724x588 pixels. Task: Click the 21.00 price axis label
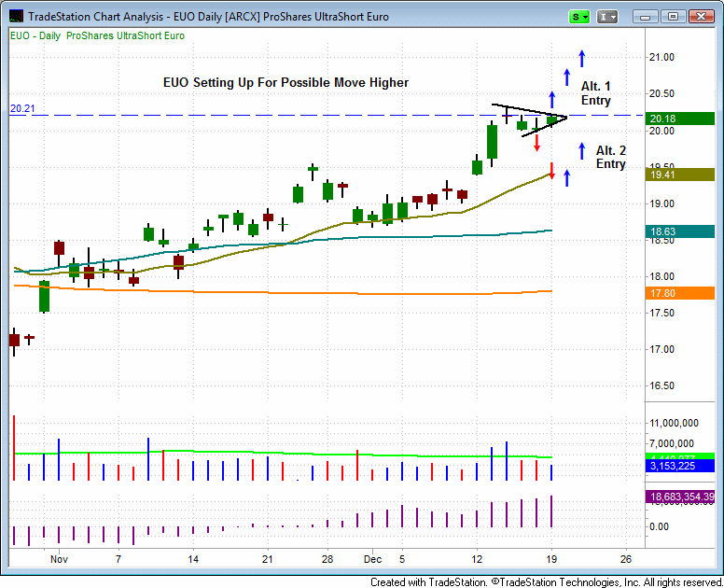(662, 57)
